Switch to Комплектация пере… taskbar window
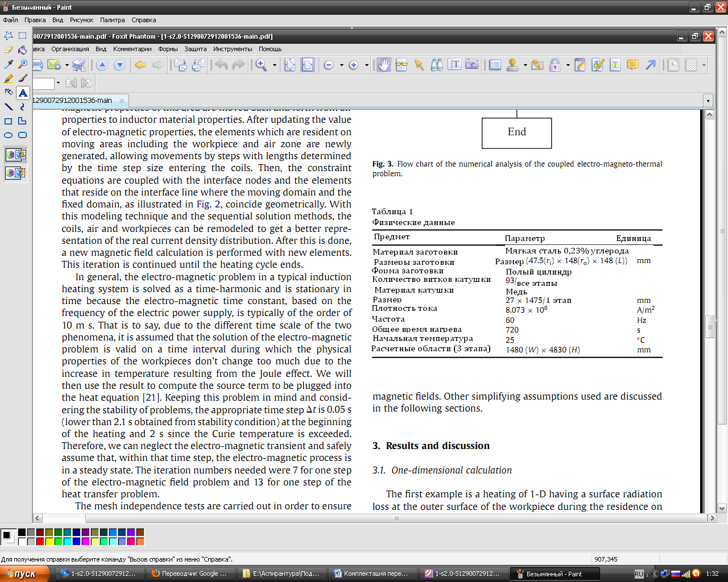The image size is (728, 582). [372, 573]
